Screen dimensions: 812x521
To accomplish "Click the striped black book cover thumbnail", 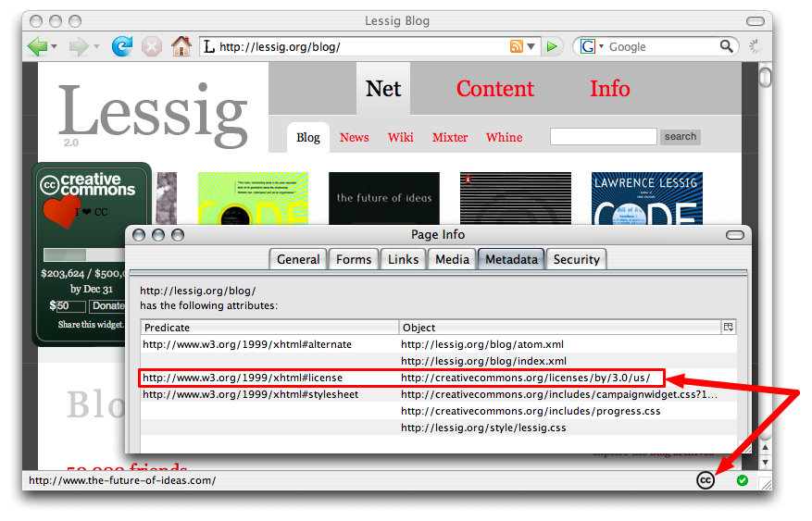I will click(516, 198).
